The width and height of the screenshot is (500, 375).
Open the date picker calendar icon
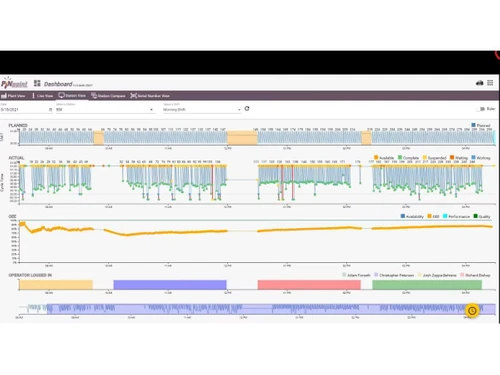51,109
